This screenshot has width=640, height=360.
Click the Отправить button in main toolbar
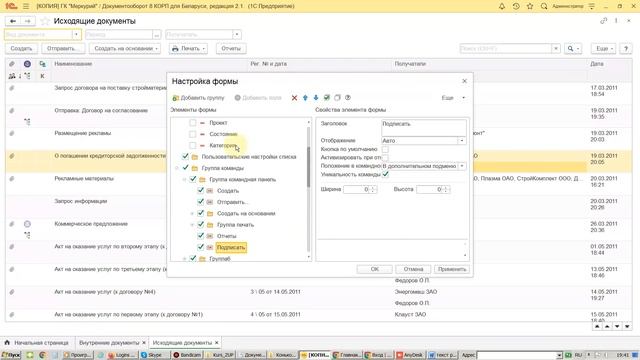click(x=63, y=49)
